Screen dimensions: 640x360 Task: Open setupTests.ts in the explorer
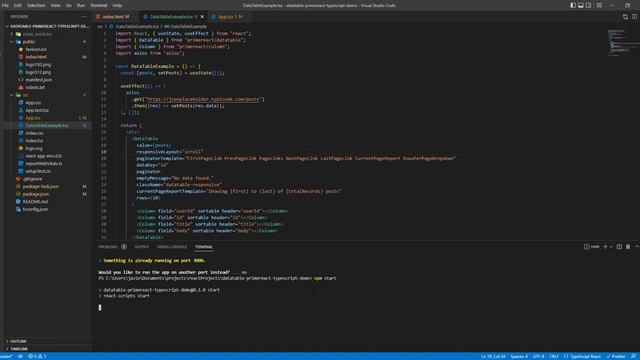click(38, 171)
